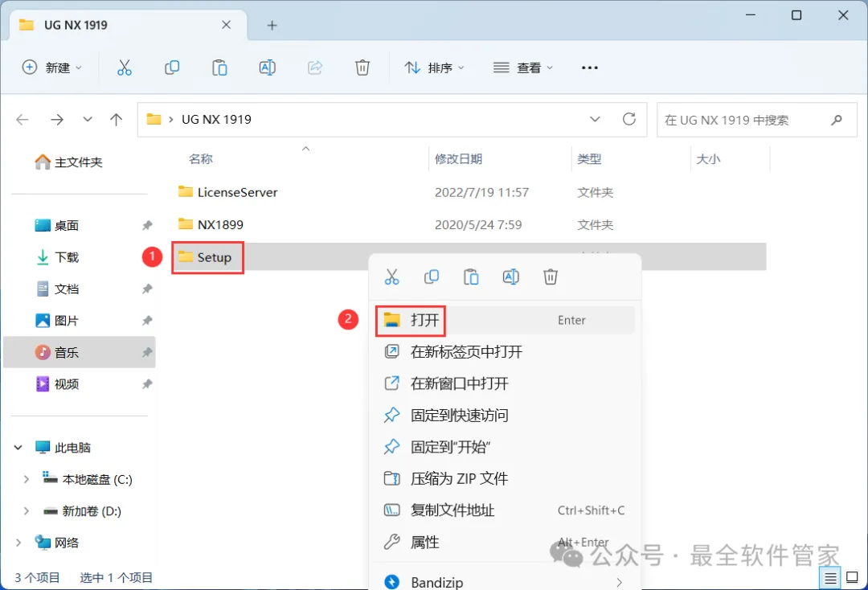Switch to details view in the status bar
The height and width of the screenshot is (590, 868).
(830, 579)
